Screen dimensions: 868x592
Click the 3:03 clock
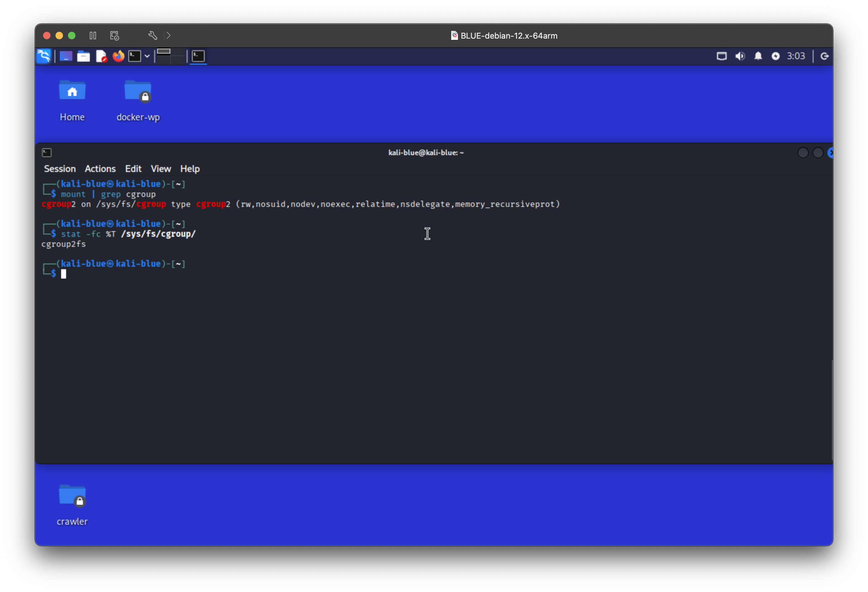point(796,56)
